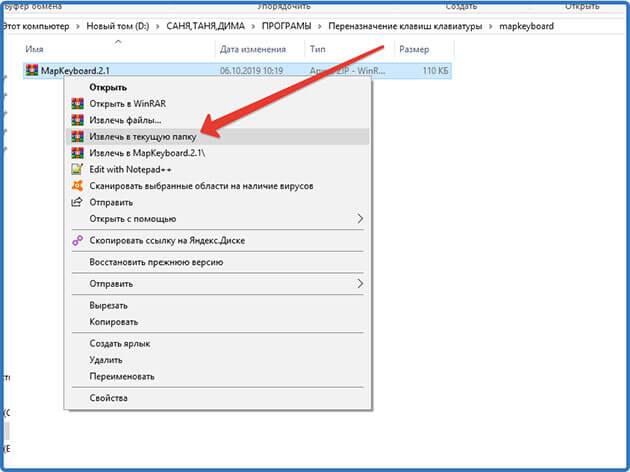Click the WinRAR icon beside Открыть в WinRAR
The image size is (630, 472).
coord(78,104)
